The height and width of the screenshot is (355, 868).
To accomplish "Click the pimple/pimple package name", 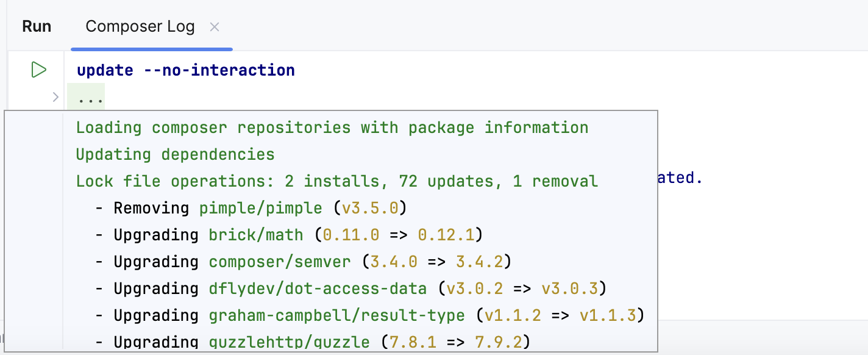I will (x=260, y=208).
